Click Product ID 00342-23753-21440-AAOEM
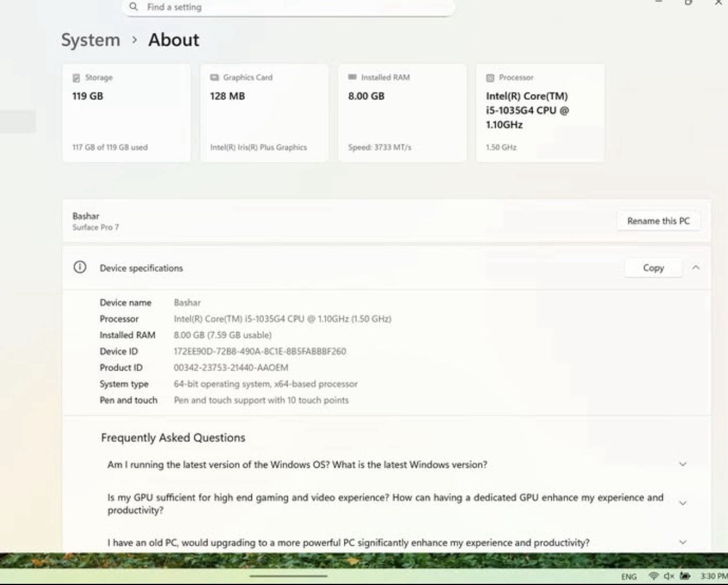Viewport: 728px width, 585px height. [x=231, y=367]
